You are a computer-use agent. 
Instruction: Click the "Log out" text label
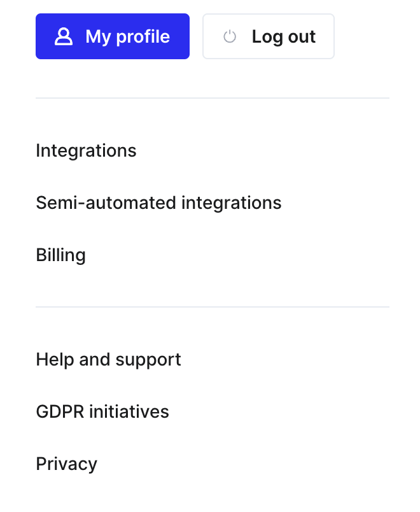click(x=284, y=36)
